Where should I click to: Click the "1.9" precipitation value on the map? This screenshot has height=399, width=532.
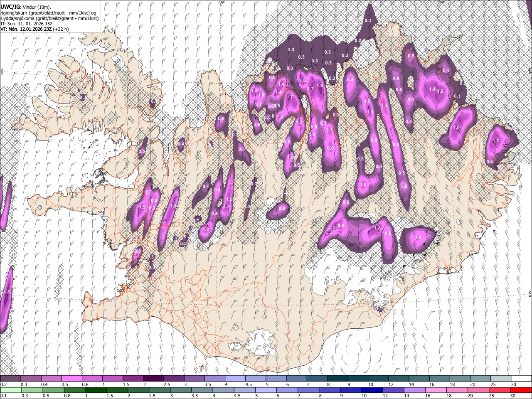pos(320,85)
